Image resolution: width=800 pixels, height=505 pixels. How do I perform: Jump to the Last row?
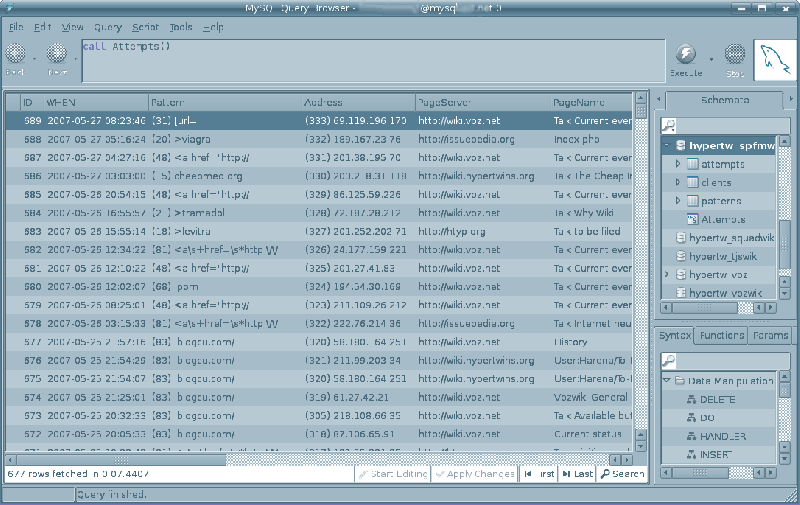576,474
